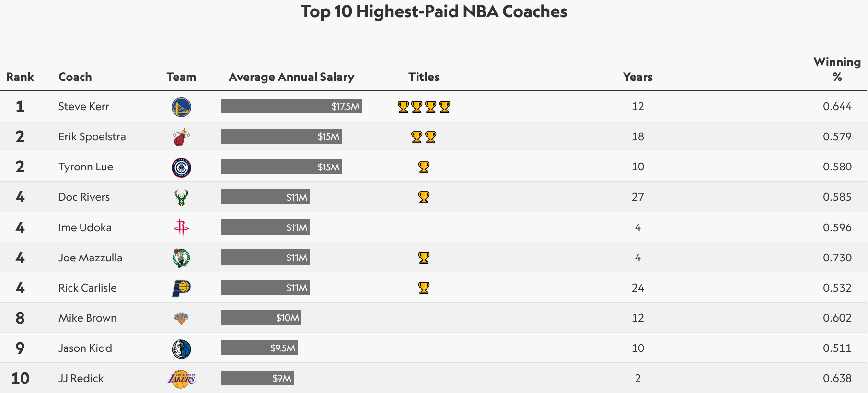The height and width of the screenshot is (393, 868).
Task: Click the Houston Rockets logo
Action: [181, 227]
